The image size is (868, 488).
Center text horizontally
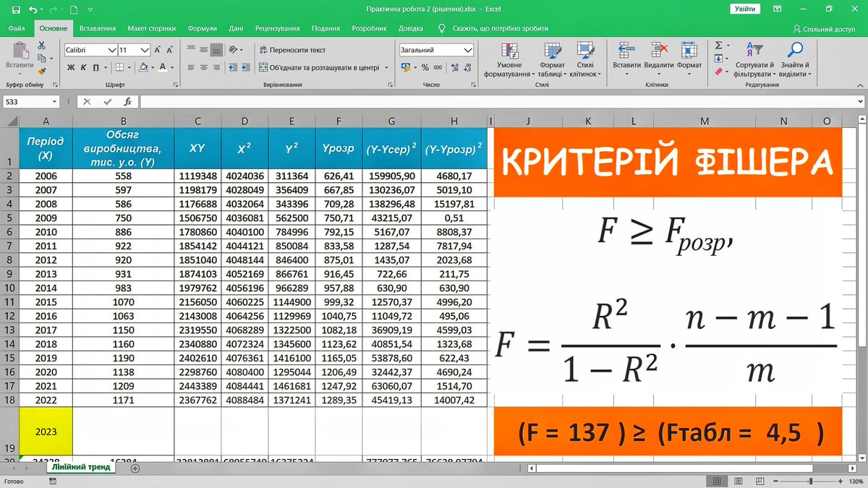pyautogui.click(x=204, y=67)
